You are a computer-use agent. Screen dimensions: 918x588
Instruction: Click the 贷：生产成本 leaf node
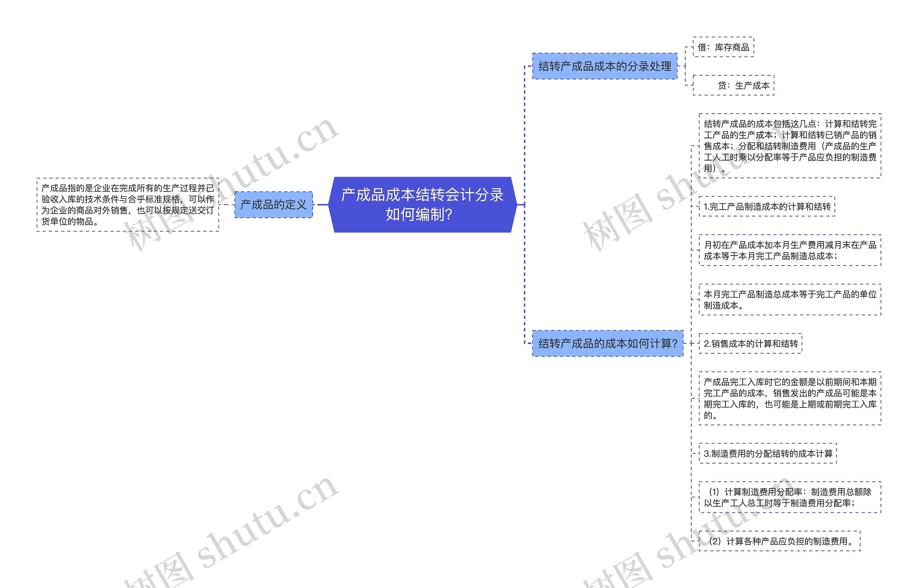[733, 85]
